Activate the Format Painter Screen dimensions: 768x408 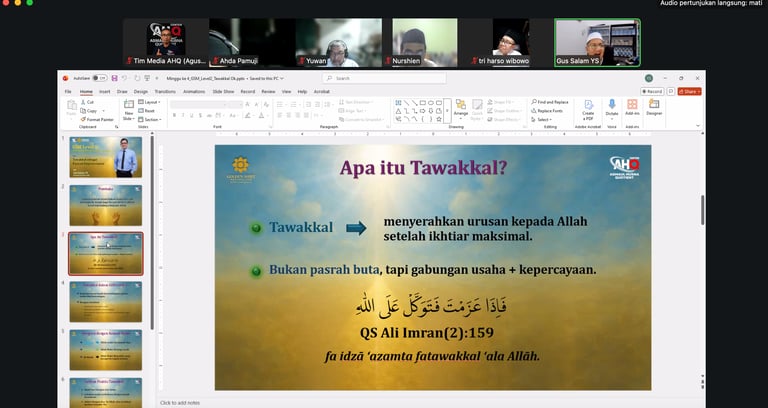[97, 120]
